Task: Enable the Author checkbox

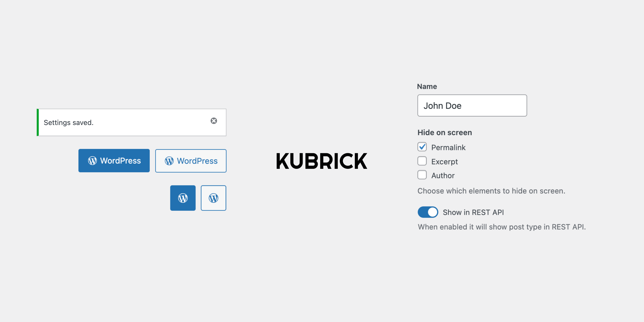Action: coord(422,175)
